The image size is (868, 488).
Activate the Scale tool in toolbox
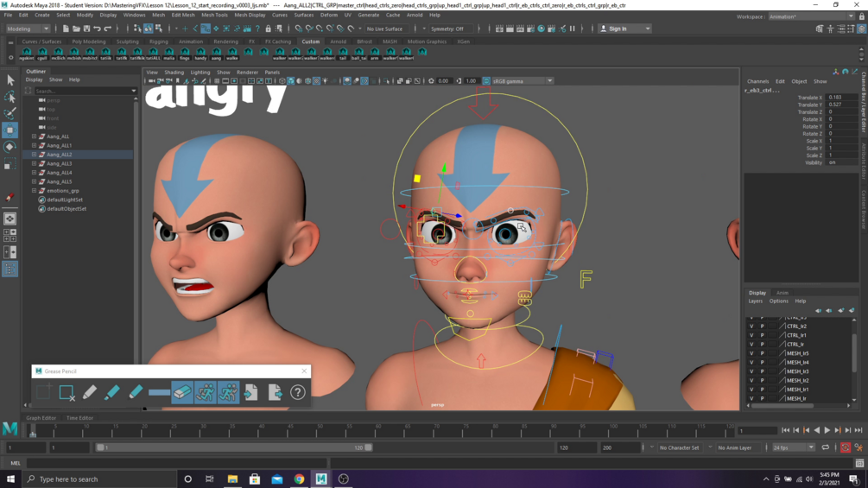coord(10,164)
